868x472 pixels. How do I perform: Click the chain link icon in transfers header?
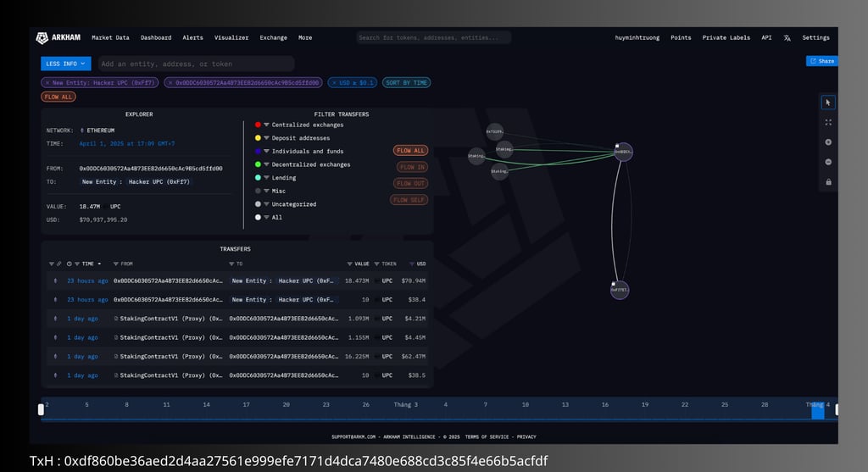[x=59, y=264]
